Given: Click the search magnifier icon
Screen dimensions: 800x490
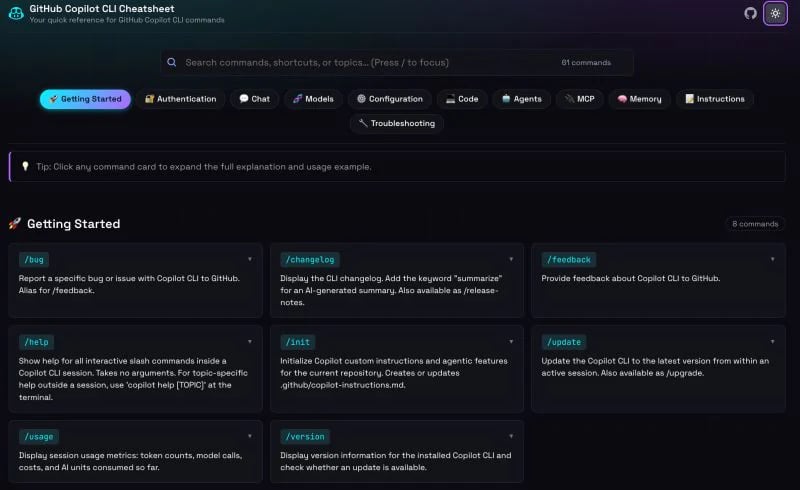Looking at the screenshot, I should [172, 62].
